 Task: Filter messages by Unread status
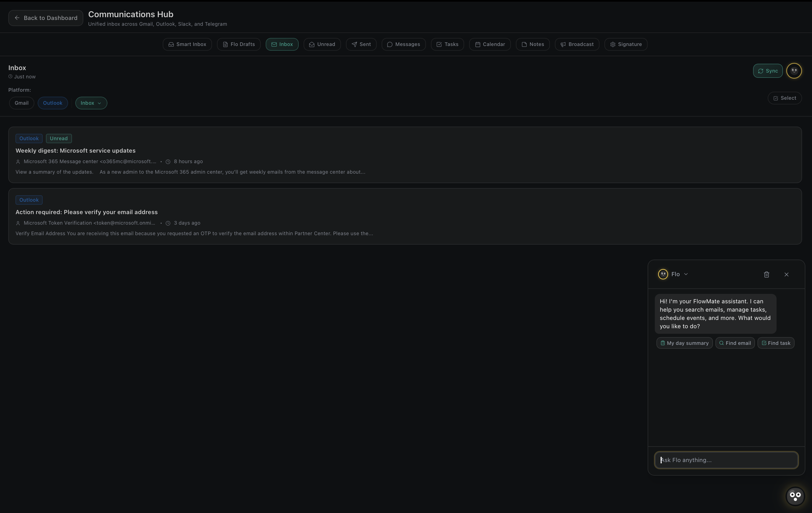click(322, 44)
